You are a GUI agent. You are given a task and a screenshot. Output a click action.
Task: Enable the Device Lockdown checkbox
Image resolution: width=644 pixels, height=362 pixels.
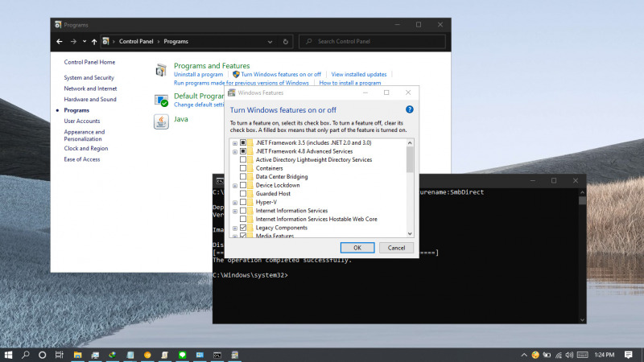(243, 185)
